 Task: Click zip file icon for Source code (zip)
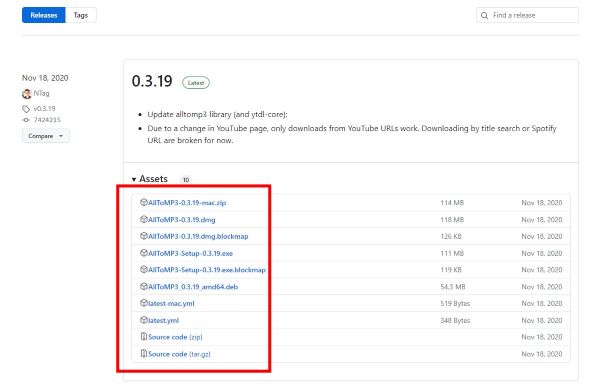(x=144, y=336)
